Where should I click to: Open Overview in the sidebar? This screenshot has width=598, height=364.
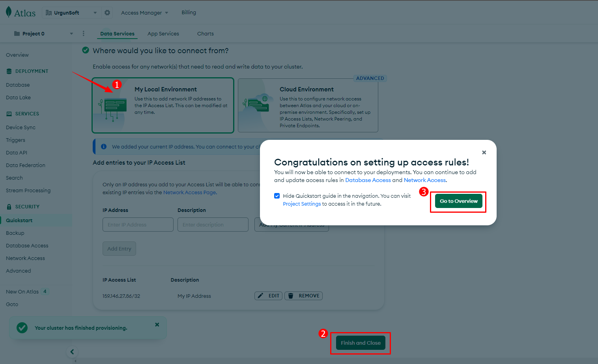coord(17,55)
